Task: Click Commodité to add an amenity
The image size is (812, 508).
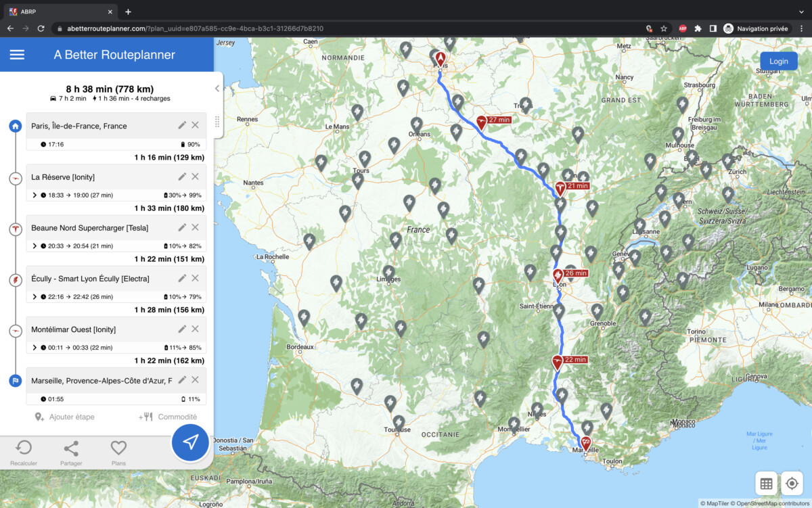Action: coord(168,417)
